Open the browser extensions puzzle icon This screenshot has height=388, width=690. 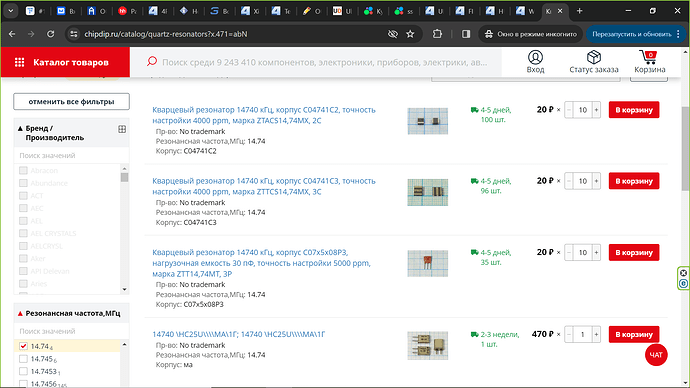tap(437, 34)
